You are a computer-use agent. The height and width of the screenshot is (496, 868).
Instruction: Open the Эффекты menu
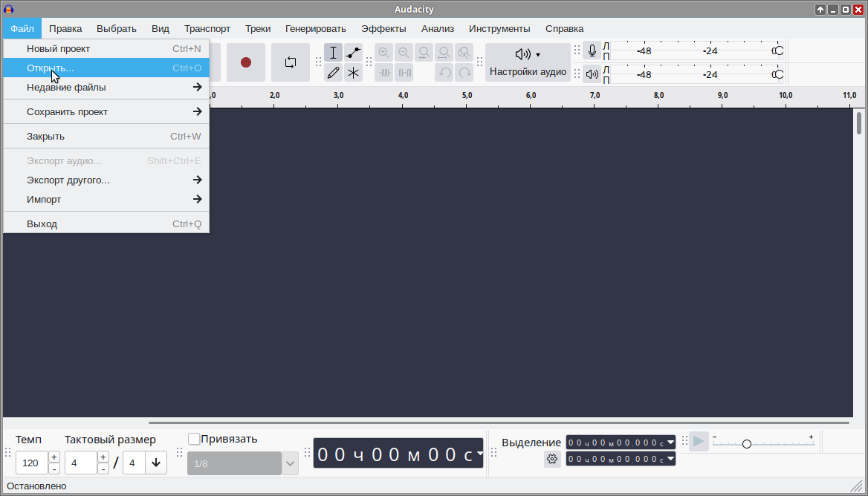[383, 29]
